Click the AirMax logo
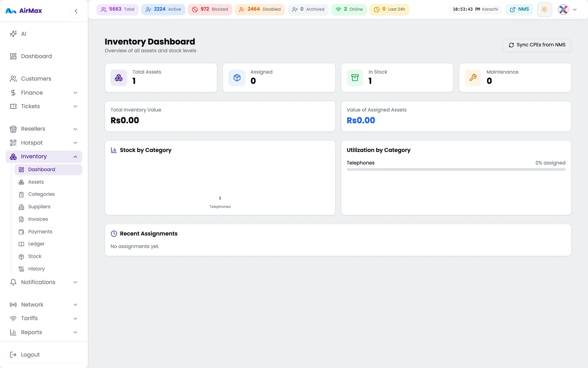 pos(24,11)
